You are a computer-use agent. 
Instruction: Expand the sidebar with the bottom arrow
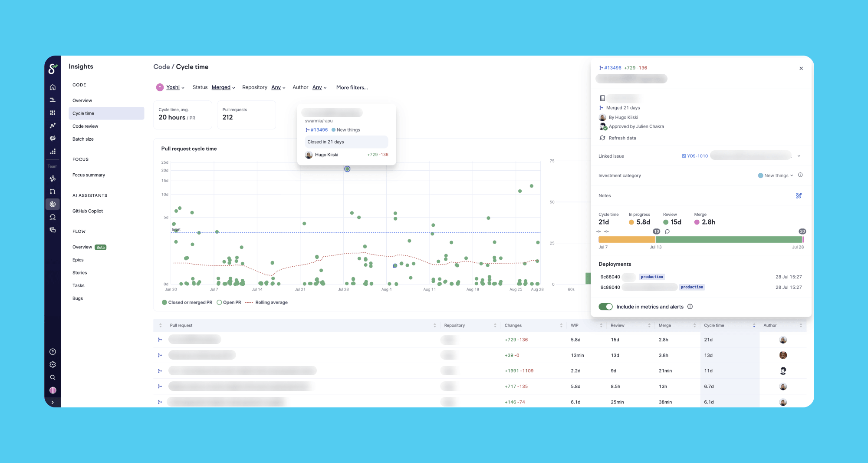click(x=53, y=403)
